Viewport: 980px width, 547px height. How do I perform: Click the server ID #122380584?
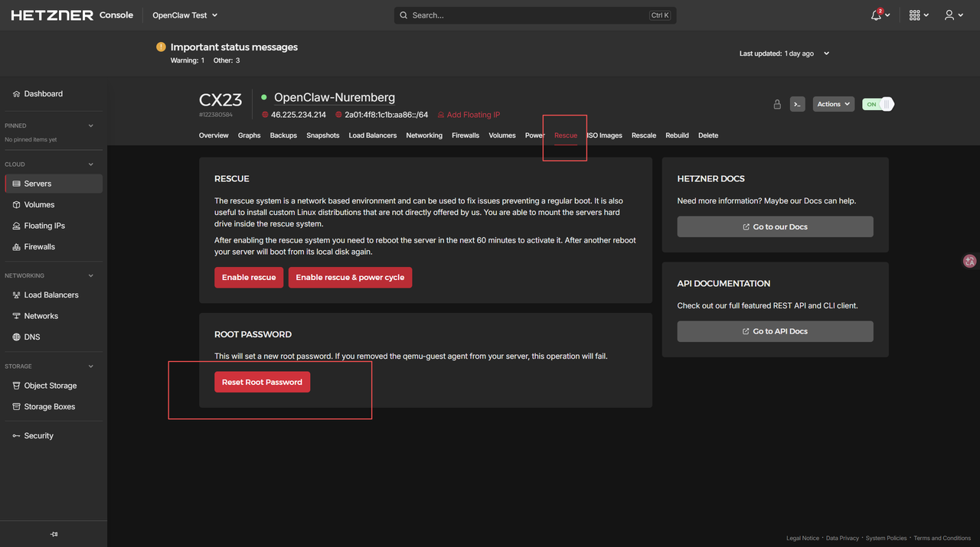click(x=216, y=115)
